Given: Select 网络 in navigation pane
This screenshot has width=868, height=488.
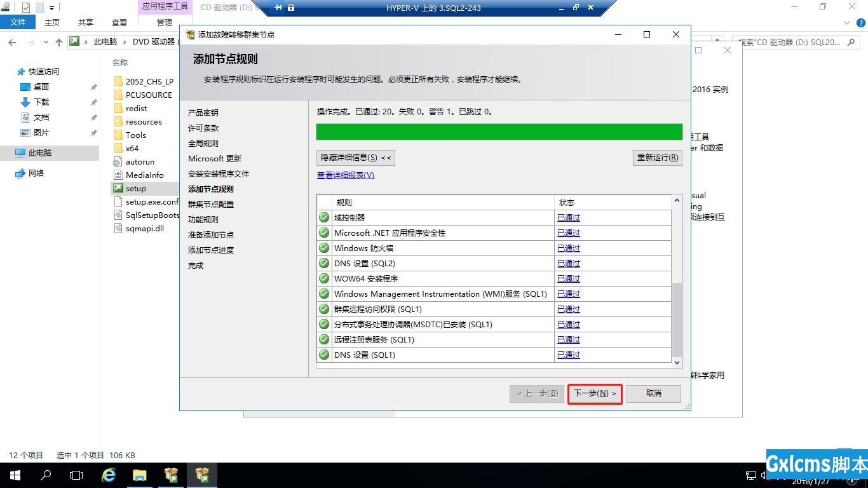Looking at the screenshot, I should pyautogui.click(x=36, y=173).
